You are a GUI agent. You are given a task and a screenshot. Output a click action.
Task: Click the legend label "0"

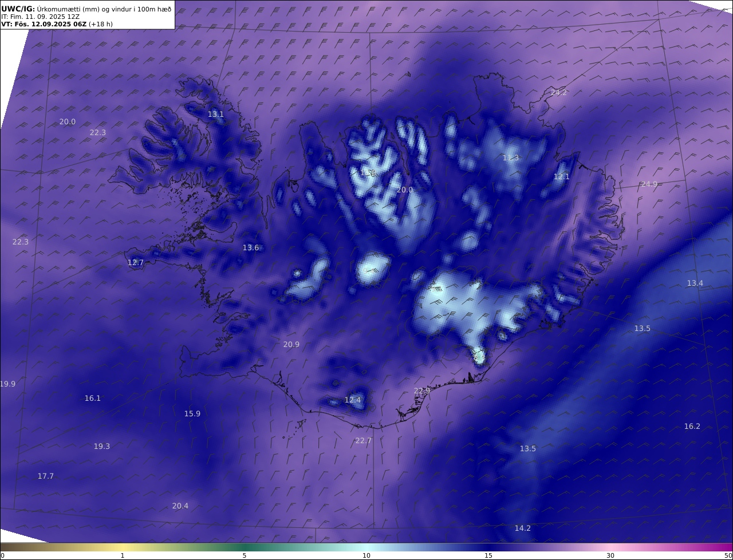[2, 555]
